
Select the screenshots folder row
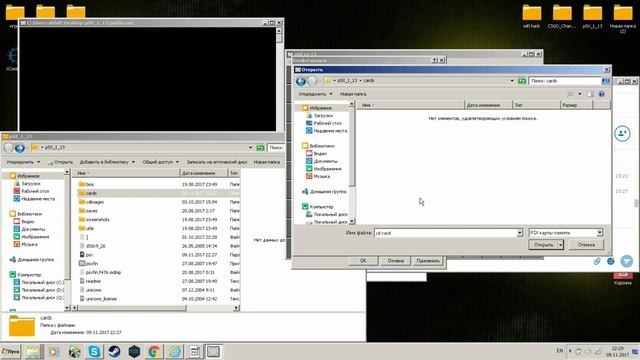click(158, 220)
